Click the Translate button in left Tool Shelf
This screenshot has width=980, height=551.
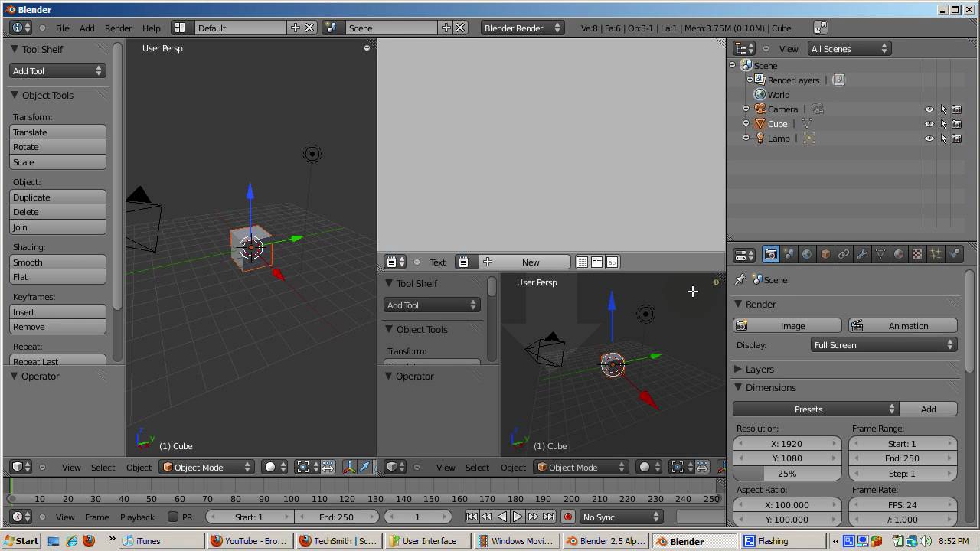coord(57,132)
